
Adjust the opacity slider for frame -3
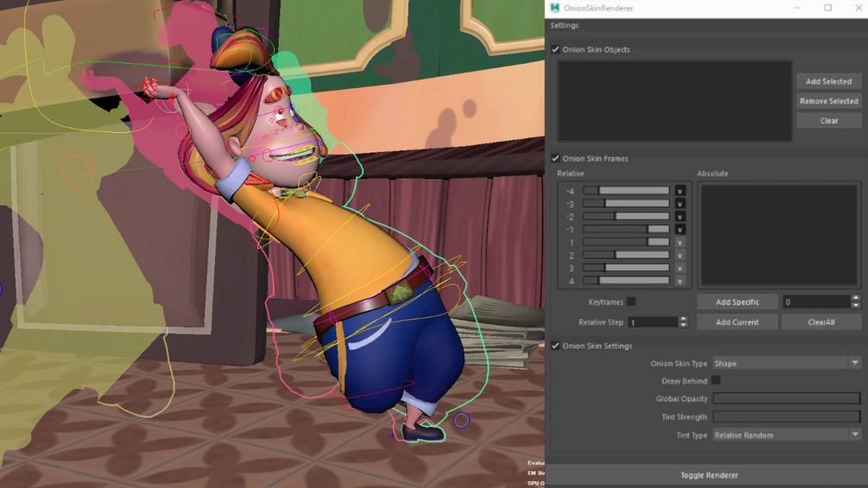(x=626, y=204)
